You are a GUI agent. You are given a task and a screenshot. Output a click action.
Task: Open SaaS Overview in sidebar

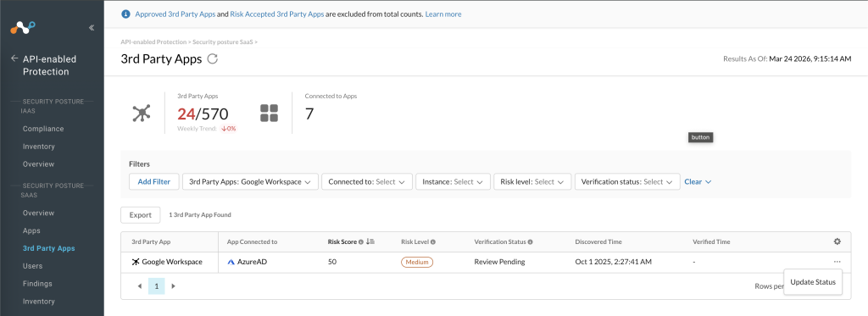pos(39,213)
